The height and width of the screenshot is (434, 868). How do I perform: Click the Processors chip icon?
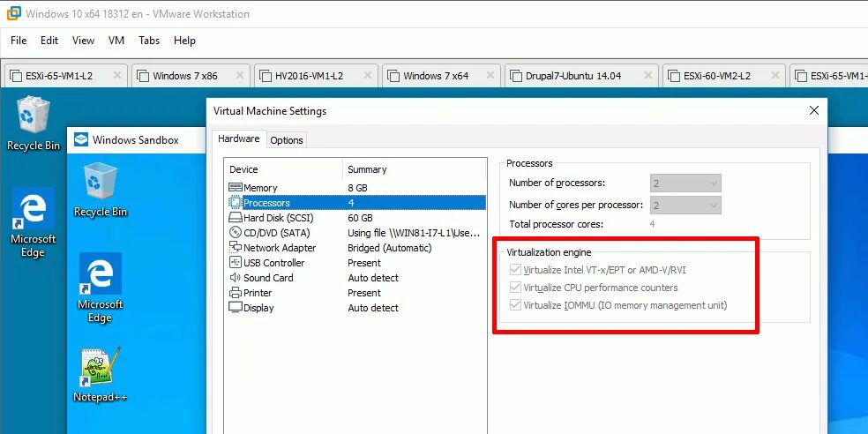point(236,203)
